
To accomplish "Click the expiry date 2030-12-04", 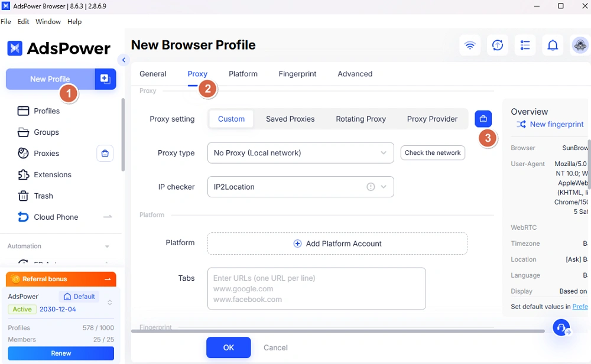I will [58, 310].
